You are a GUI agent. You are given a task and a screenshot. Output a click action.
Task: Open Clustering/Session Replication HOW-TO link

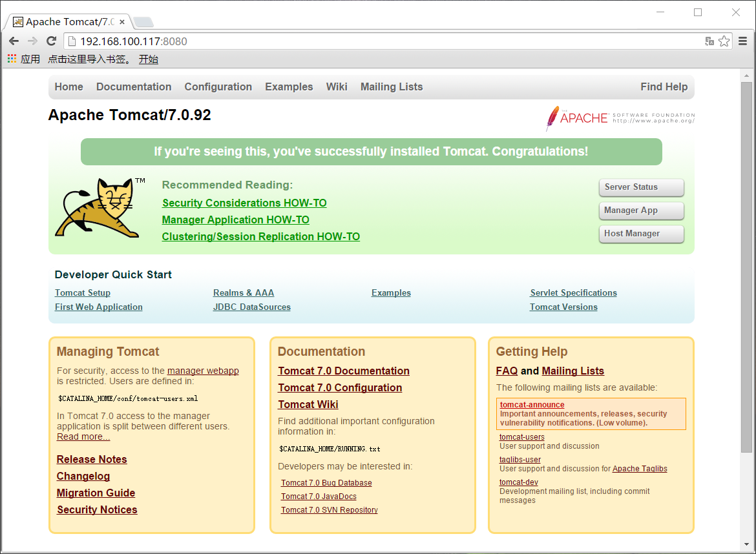point(261,236)
